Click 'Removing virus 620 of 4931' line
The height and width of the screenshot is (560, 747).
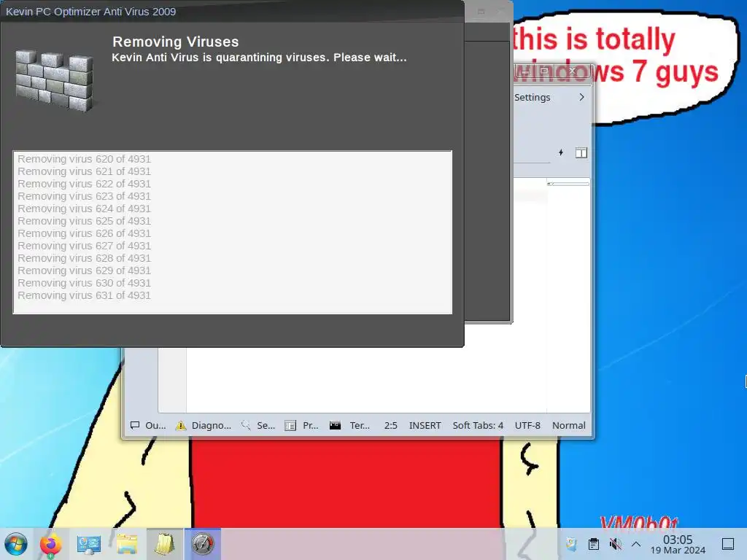tap(85, 159)
